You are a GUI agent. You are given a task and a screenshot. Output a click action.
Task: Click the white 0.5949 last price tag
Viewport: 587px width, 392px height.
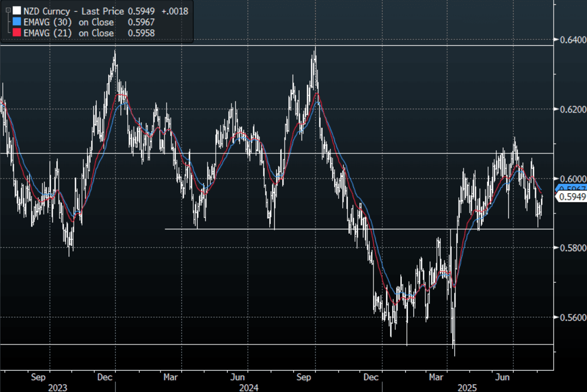(571, 197)
